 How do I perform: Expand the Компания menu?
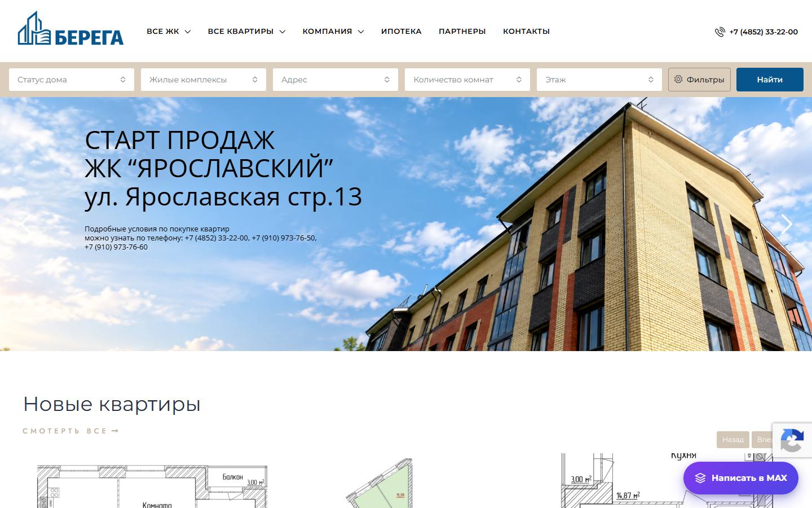[333, 32]
